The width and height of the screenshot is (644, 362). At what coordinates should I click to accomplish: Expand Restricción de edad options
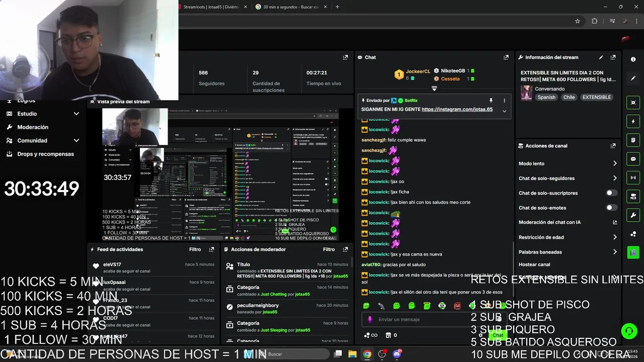(614, 237)
